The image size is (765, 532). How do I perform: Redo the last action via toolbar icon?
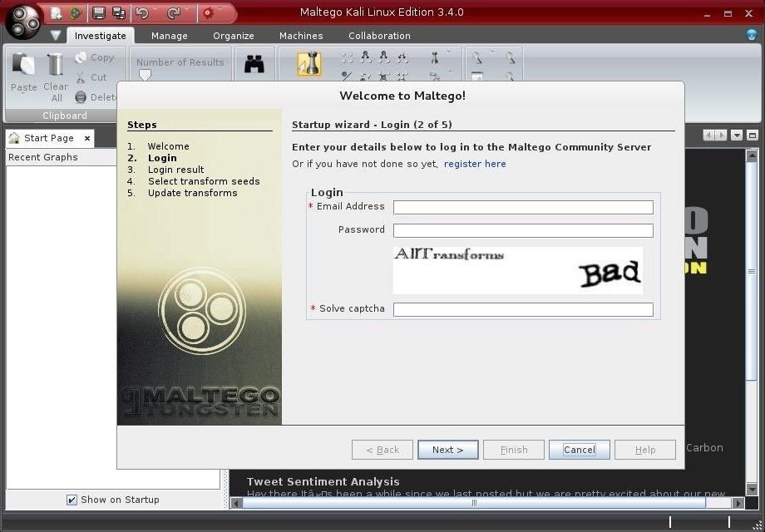[173, 12]
